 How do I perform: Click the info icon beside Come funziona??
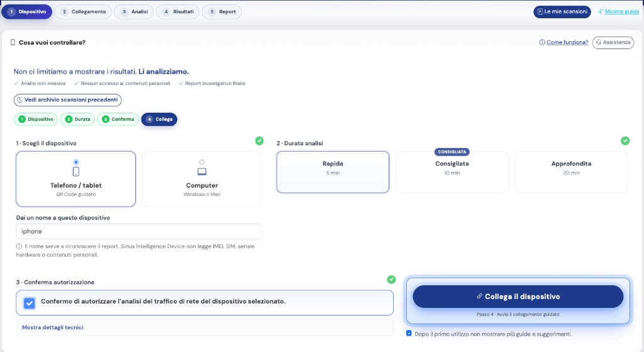point(542,42)
